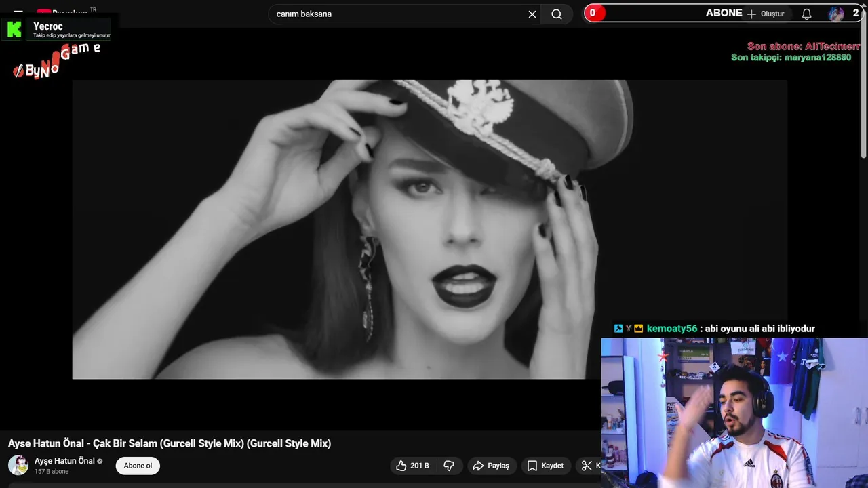
Task: Click the scissors clip icon
Action: 587,466
